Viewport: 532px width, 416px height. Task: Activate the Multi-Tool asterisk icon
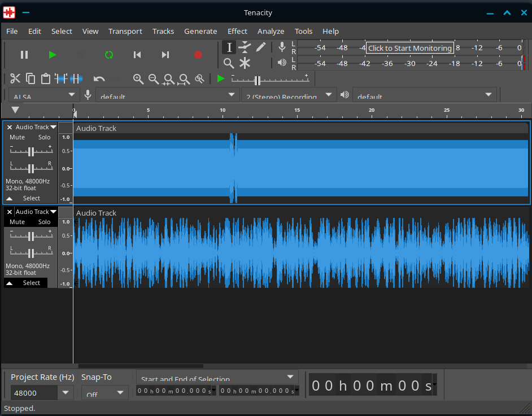click(245, 63)
